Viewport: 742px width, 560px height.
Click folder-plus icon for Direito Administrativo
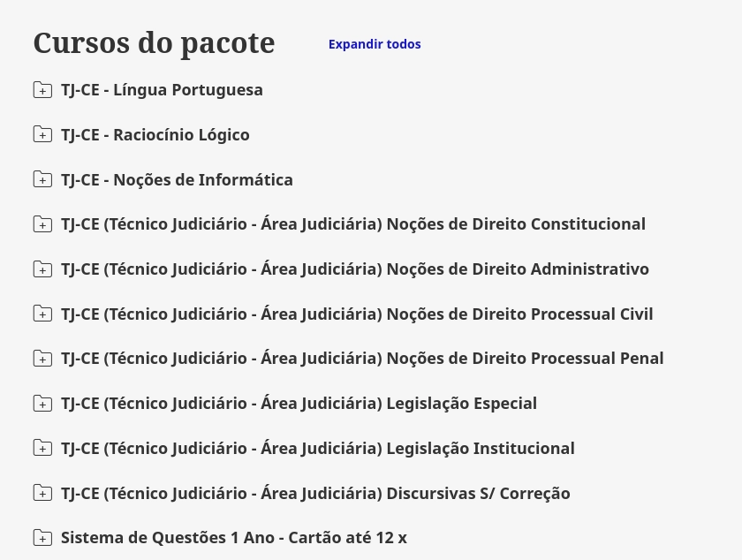(x=42, y=269)
